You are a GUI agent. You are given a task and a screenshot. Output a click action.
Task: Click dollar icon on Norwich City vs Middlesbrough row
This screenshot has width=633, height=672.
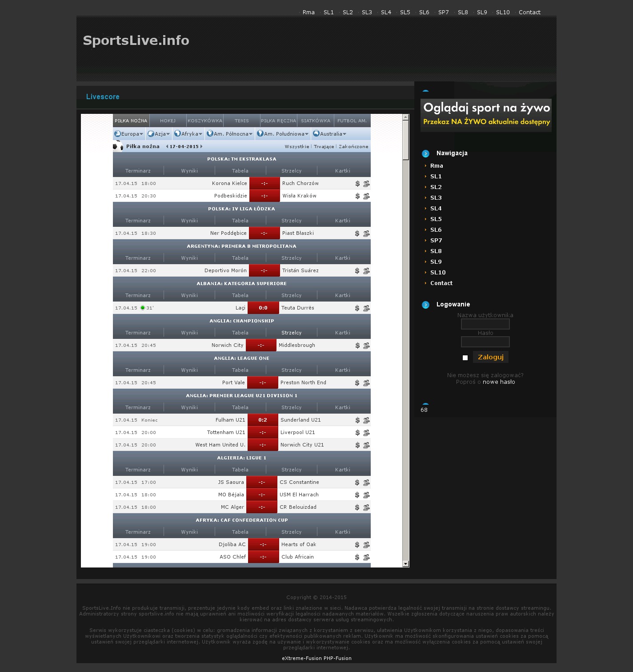tap(357, 346)
